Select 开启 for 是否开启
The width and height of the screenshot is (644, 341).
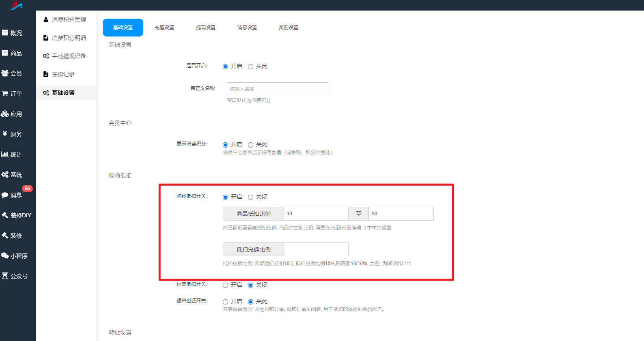point(225,66)
